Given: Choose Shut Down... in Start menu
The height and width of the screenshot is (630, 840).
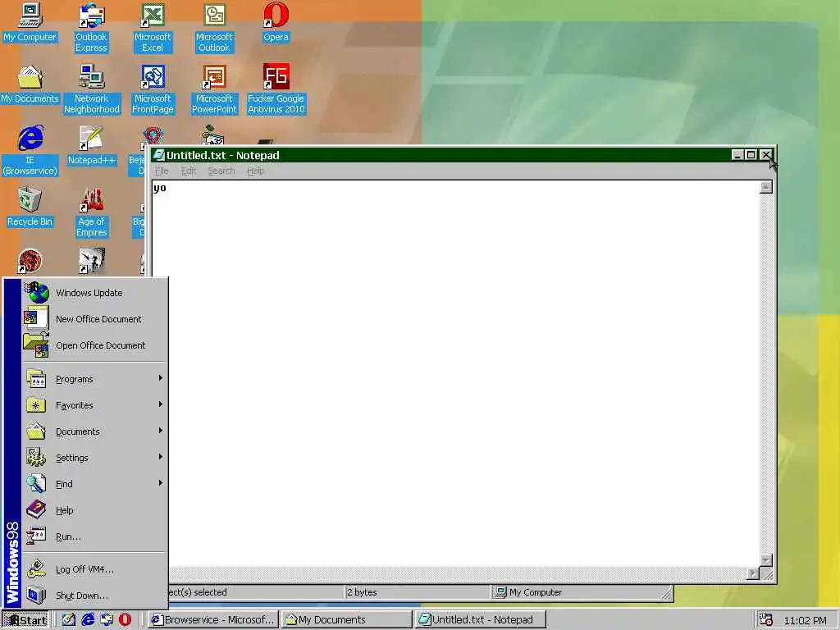Looking at the screenshot, I should (x=95, y=596).
